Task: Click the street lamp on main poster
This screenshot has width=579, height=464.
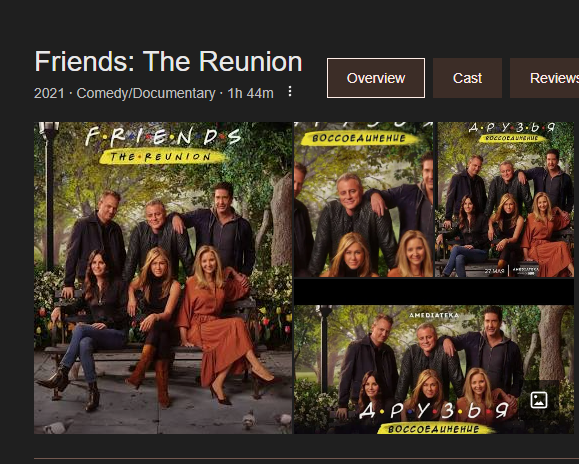Action: [x=49, y=196]
